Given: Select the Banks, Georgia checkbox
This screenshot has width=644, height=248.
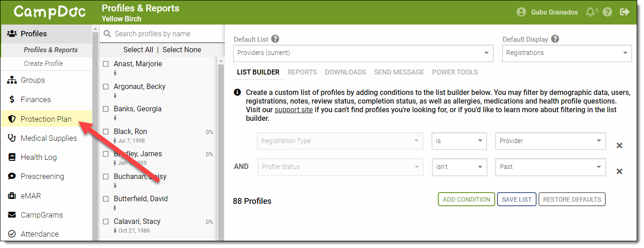Looking at the screenshot, I should (106, 109).
